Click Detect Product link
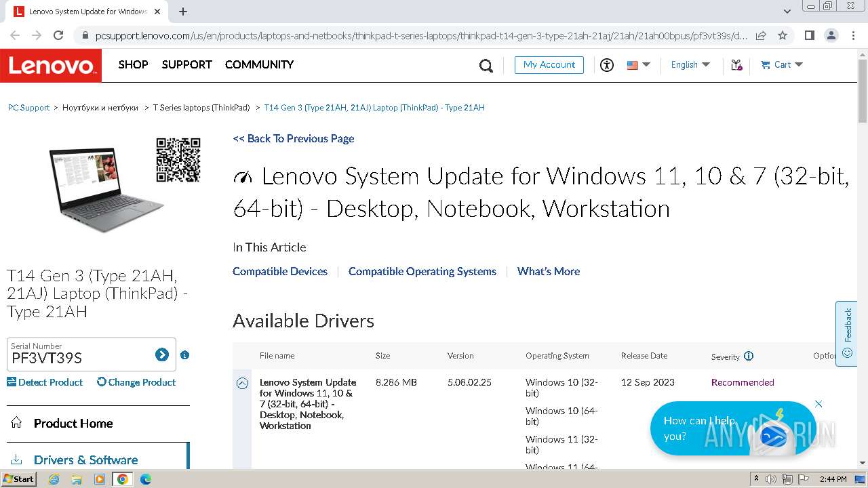The width and height of the screenshot is (868, 488). click(45, 382)
